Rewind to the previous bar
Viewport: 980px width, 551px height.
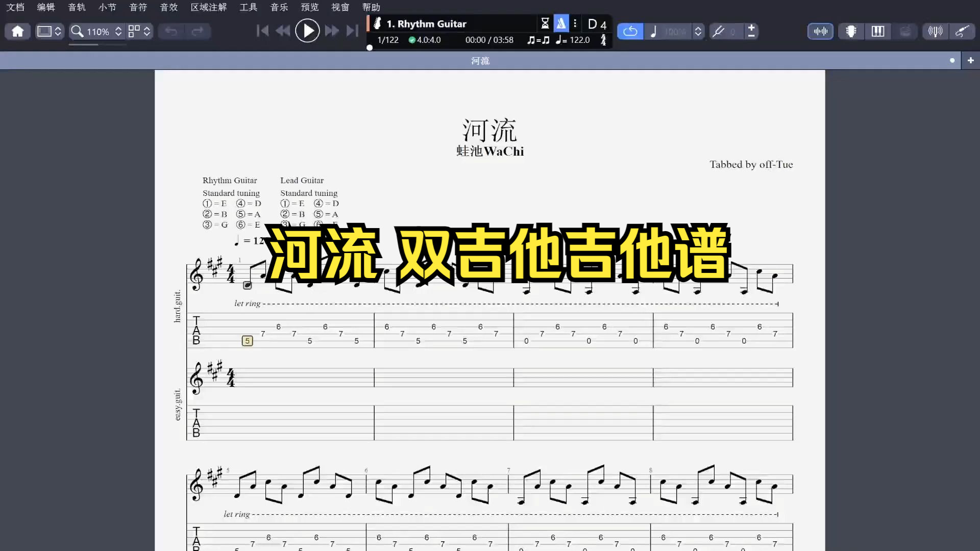tap(282, 31)
